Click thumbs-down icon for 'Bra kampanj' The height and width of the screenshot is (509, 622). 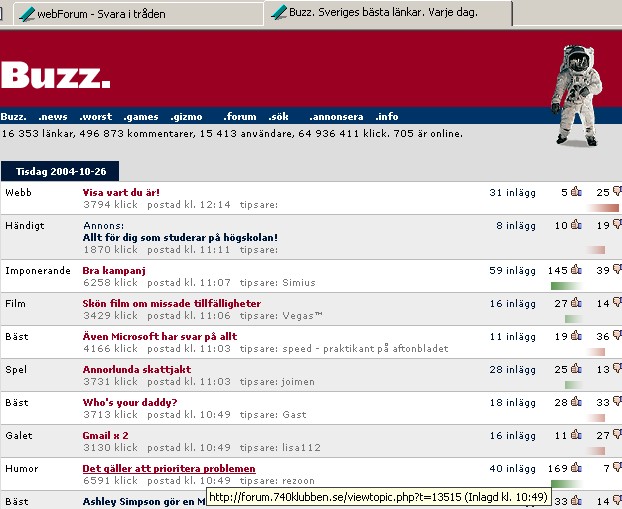[x=617, y=270]
